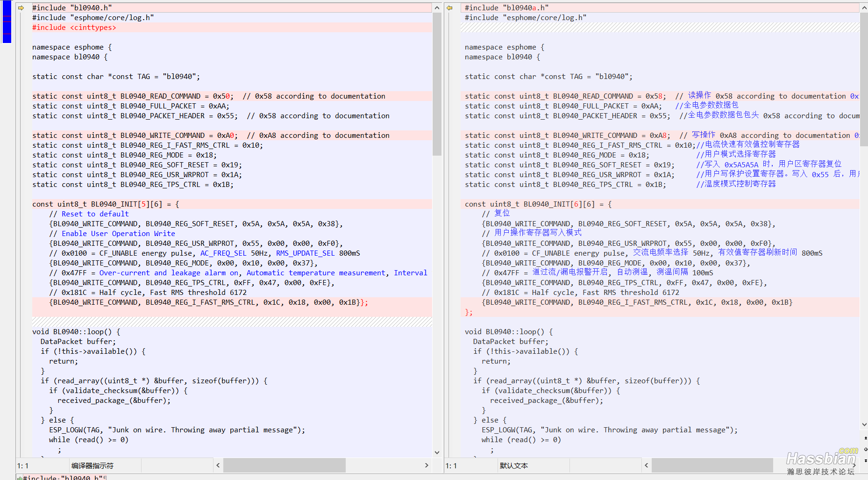The image size is (868, 480).
Task: Click the left 'namespace esphome {' line
Action: (x=72, y=47)
